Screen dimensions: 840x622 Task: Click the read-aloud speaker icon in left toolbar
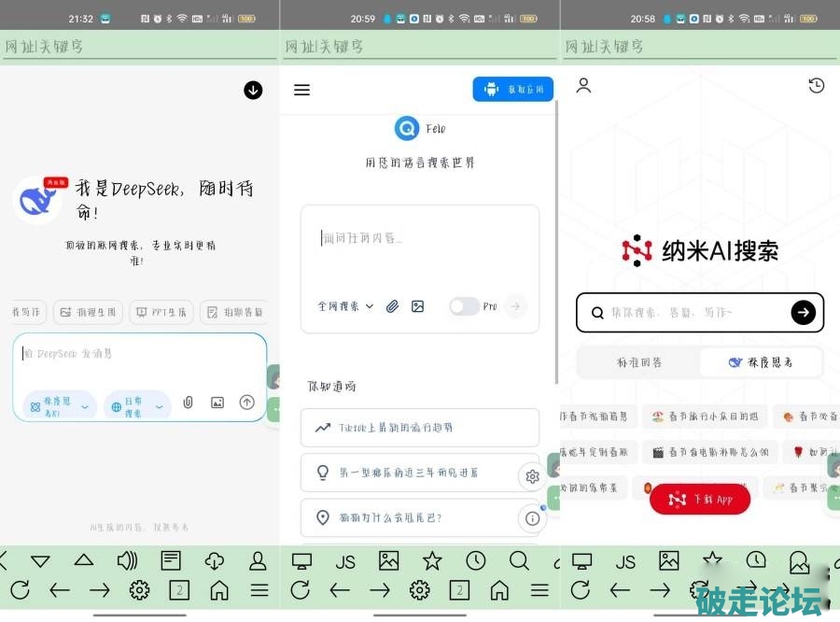point(127,560)
